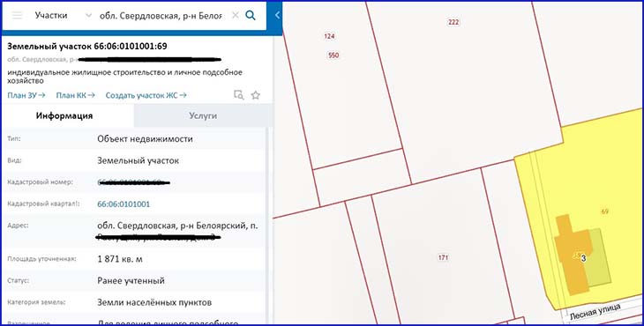
Task: Add parcel to favorites star
Action: [256, 95]
